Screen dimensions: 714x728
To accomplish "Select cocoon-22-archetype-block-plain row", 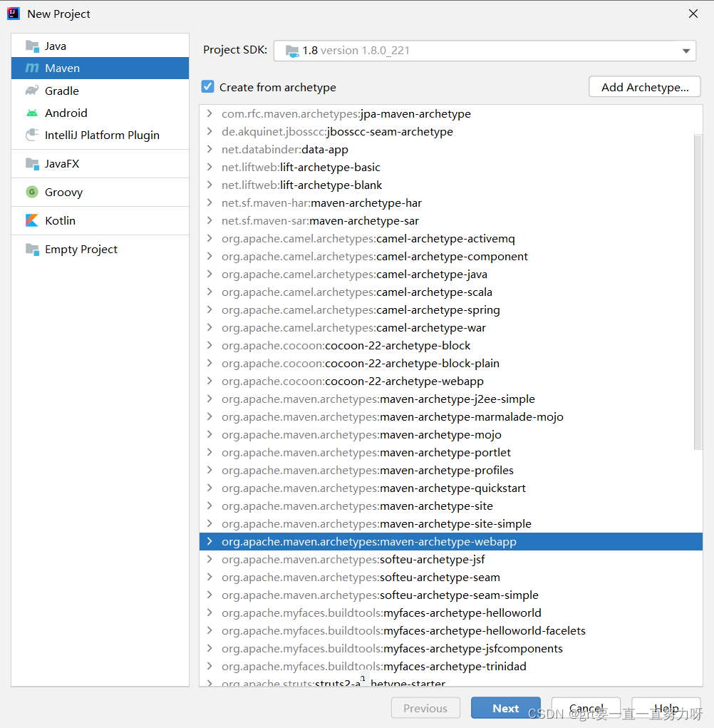I will point(451,363).
